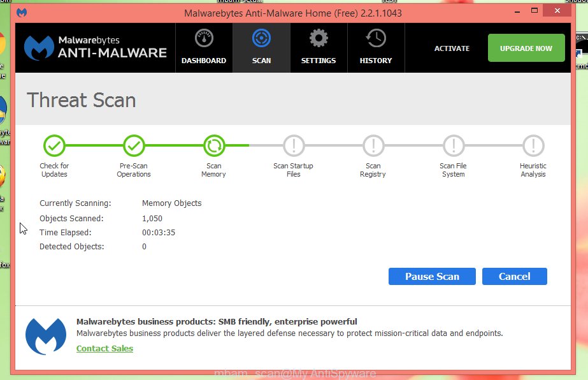The height and width of the screenshot is (380, 588).
Task: Click the Scan File System pending icon
Action: pyautogui.click(x=454, y=146)
